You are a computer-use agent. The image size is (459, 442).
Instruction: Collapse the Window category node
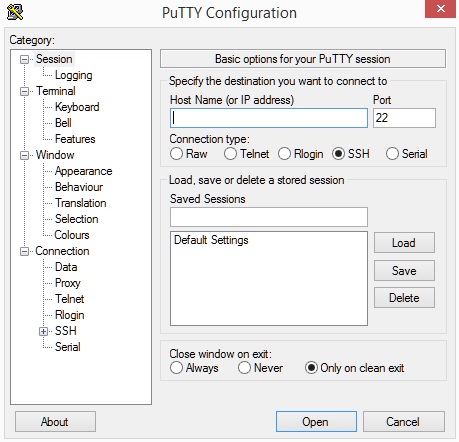click(x=24, y=155)
